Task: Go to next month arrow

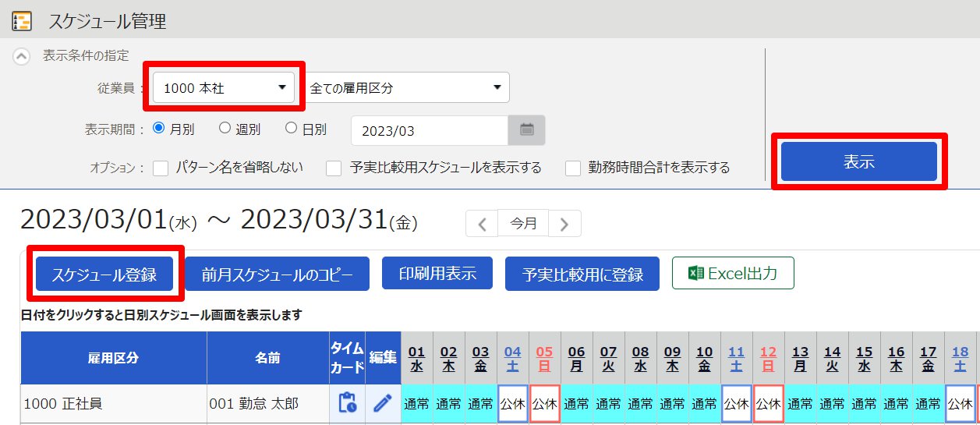Action: pos(564,223)
